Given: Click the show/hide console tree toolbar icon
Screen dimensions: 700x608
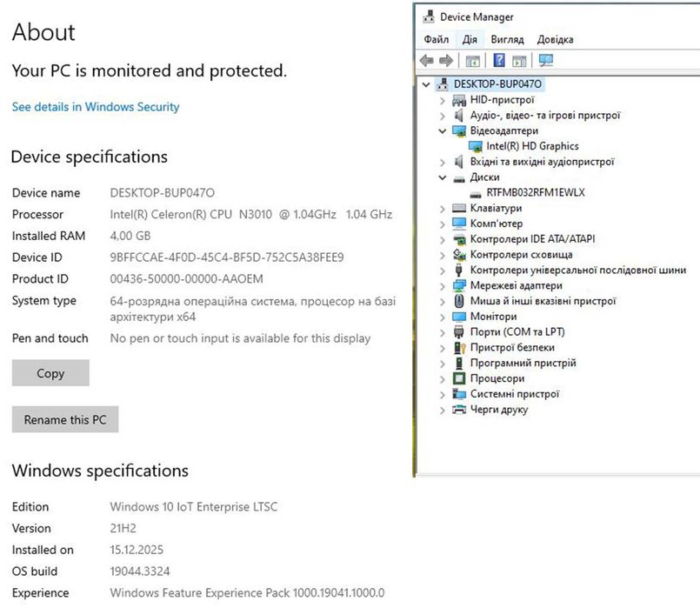Looking at the screenshot, I should point(472,61).
